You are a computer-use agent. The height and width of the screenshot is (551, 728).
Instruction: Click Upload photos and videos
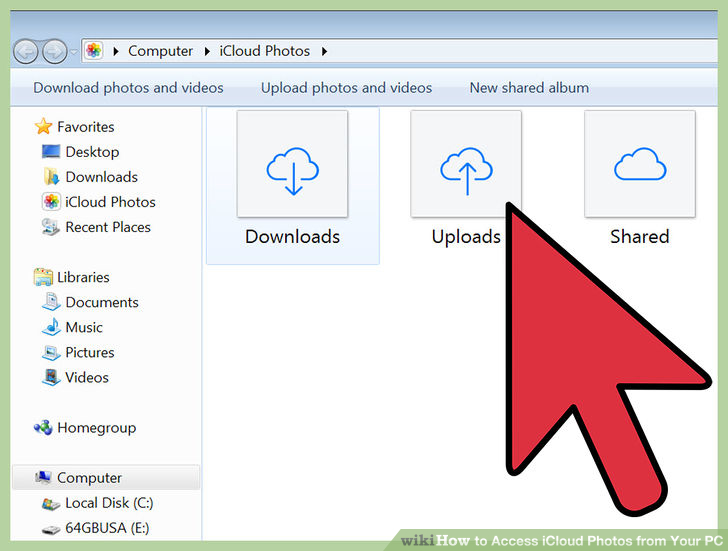tap(346, 88)
